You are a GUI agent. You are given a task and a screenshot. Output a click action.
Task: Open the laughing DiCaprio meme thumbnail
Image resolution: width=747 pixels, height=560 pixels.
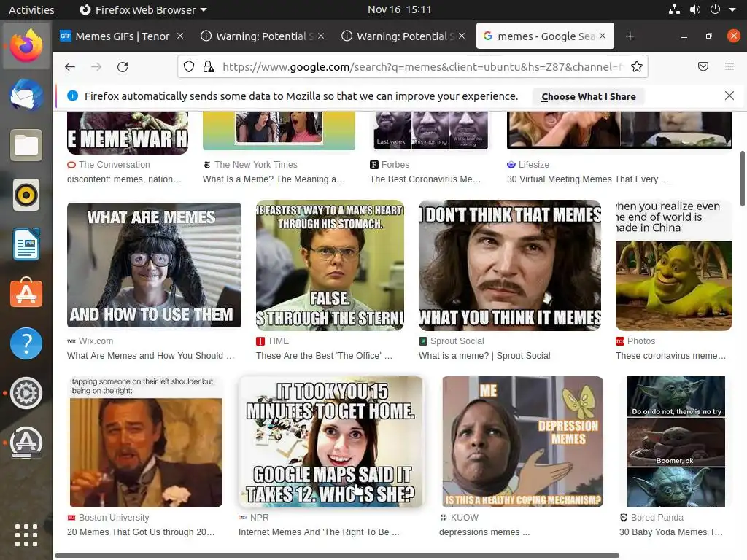[x=145, y=442]
